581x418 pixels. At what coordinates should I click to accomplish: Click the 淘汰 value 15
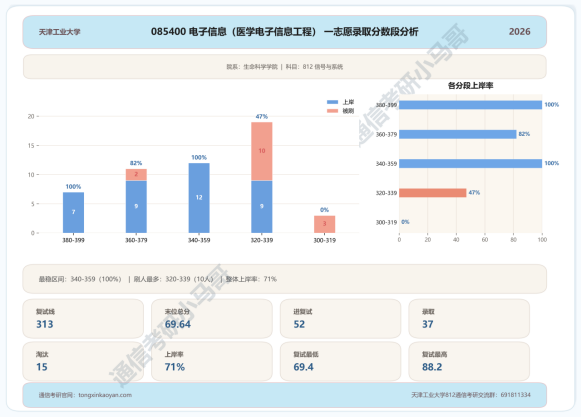tap(42, 367)
